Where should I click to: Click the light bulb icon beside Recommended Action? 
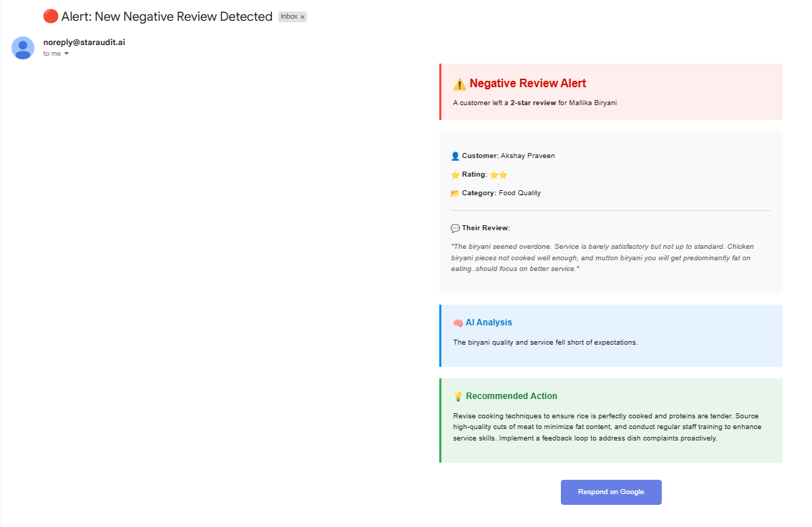click(x=458, y=397)
